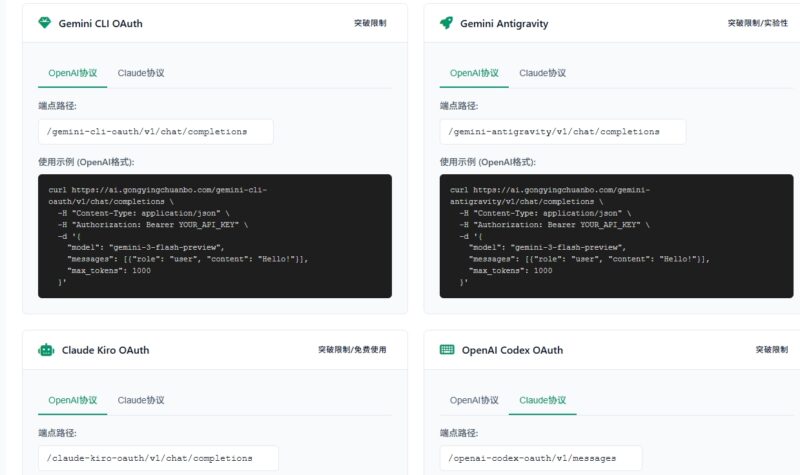The height and width of the screenshot is (475, 800).
Task: Click 端点路径 label in Gemini CLI OAuth card
Action: 57,106
